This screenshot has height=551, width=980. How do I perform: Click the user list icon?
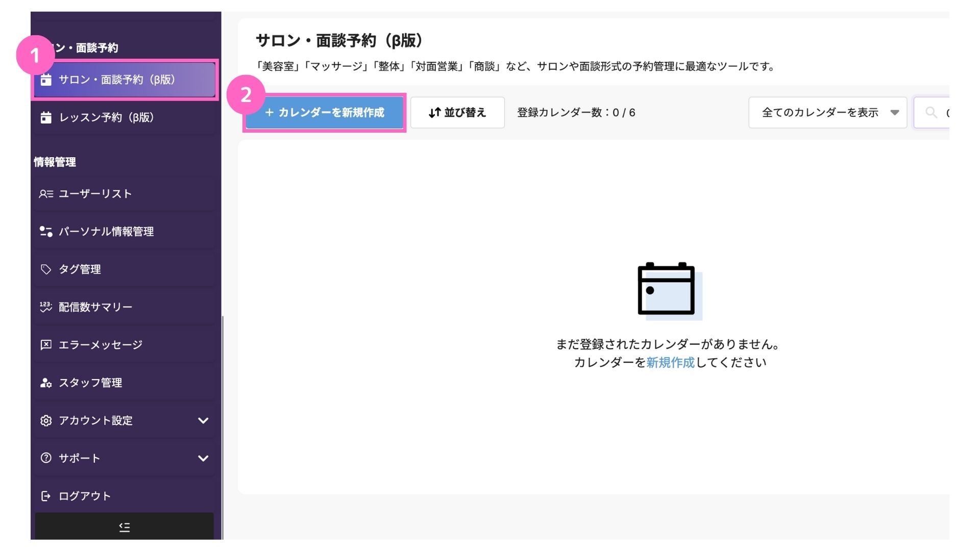pos(46,194)
